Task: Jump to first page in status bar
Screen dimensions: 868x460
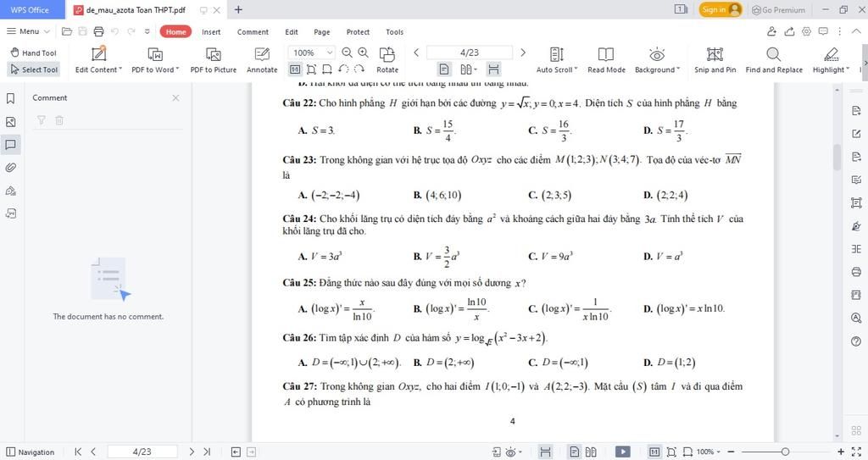Action: [x=78, y=452]
